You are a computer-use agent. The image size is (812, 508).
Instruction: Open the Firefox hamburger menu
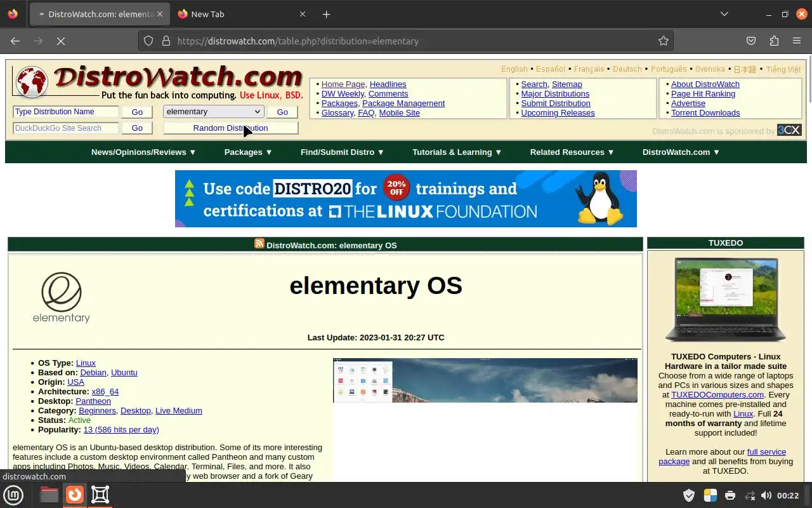(797, 41)
